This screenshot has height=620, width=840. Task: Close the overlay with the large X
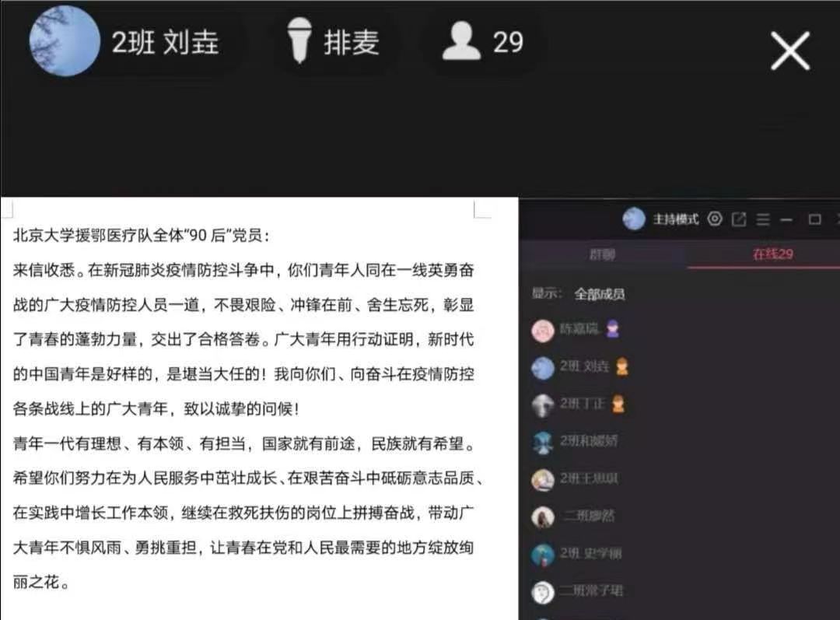(x=790, y=51)
